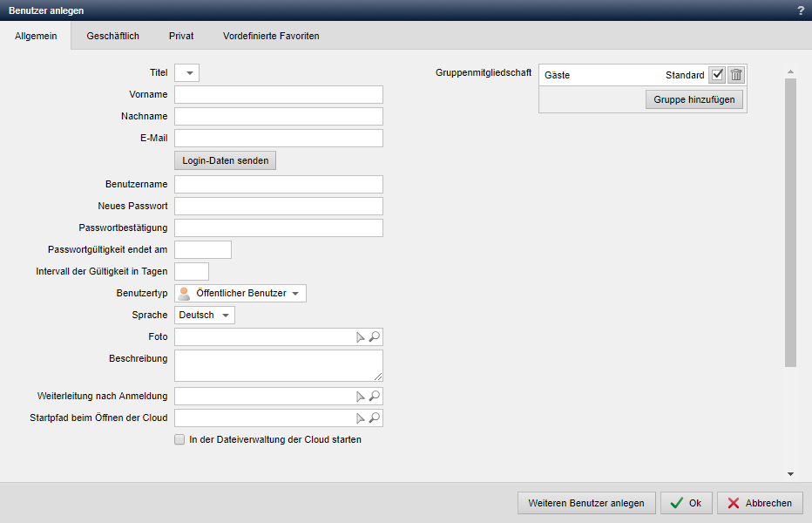This screenshot has width=812, height=523.
Task: Click the Passwortgültigkeit endet am field
Action: pyautogui.click(x=203, y=250)
